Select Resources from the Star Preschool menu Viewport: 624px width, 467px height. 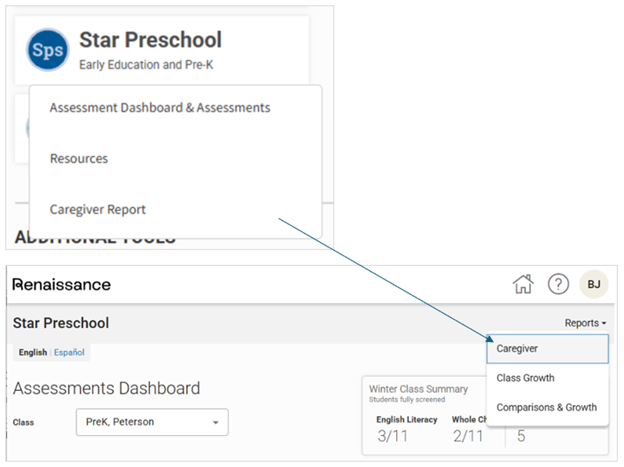(x=79, y=158)
